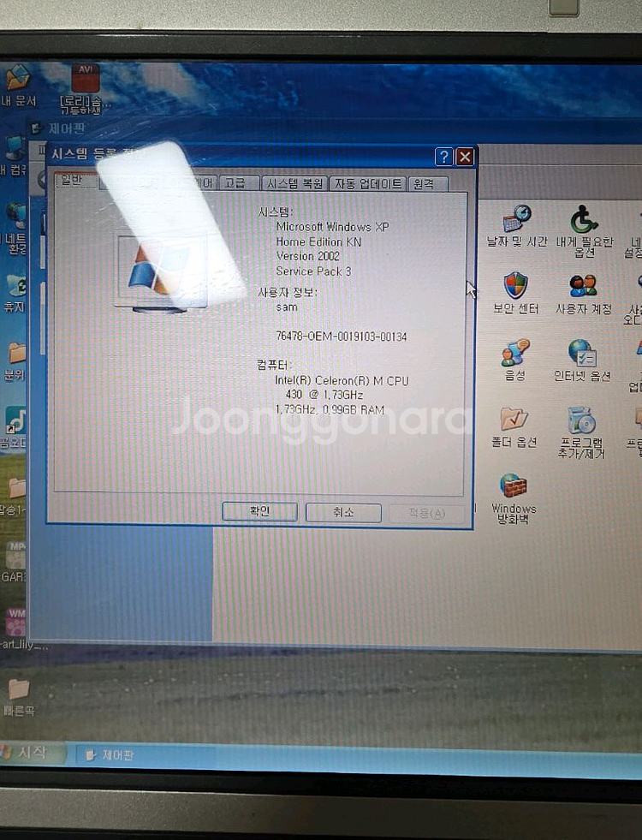The height and width of the screenshot is (840, 642).
Task: Open the 분위 folder on desktop
Action: point(15,360)
